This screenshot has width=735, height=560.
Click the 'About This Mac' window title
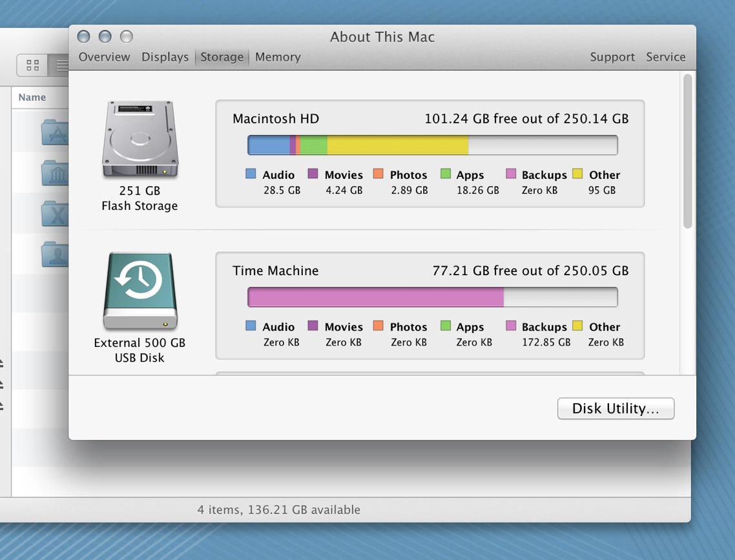pyautogui.click(x=382, y=37)
